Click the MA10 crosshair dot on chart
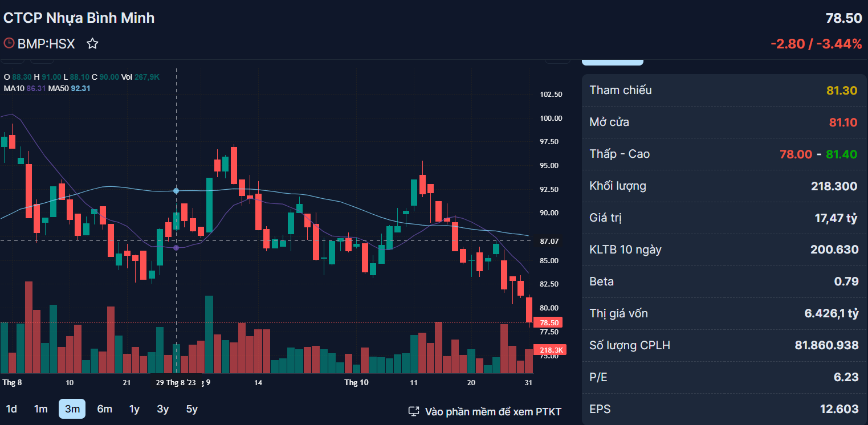The height and width of the screenshot is (425, 868). pyautogui.click(x=176, y=248)
